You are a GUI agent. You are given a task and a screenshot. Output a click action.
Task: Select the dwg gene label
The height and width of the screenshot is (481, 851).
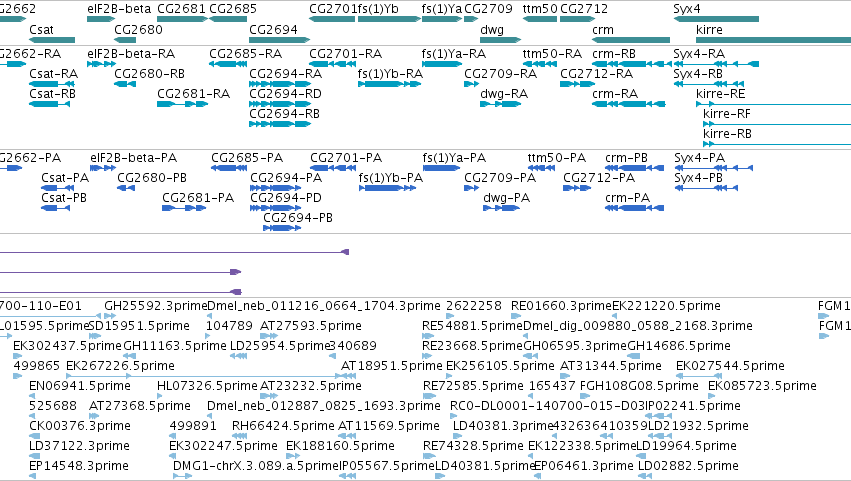pos(492,29)
